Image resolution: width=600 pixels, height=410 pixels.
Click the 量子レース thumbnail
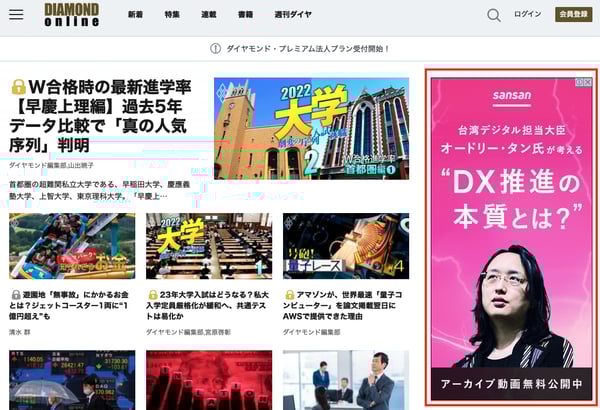pos(346,246)
